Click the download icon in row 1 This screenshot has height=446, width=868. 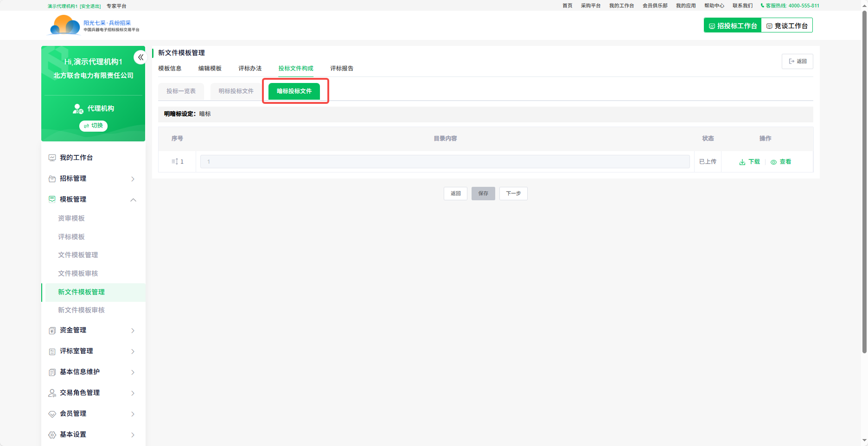tap(742, 162)
